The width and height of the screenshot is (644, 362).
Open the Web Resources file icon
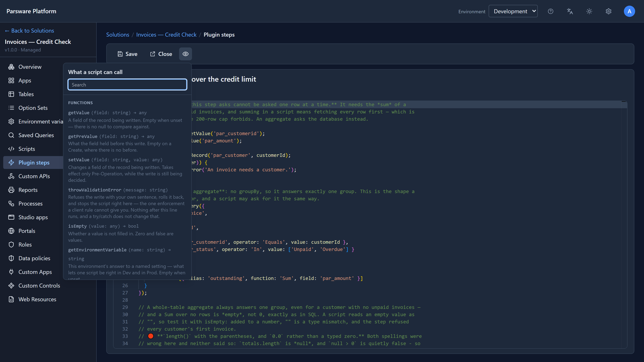tap(11, 299)
